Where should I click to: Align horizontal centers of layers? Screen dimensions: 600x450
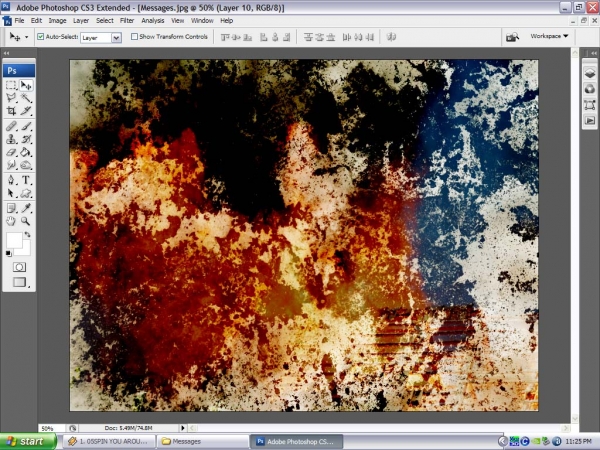(275, 37)
